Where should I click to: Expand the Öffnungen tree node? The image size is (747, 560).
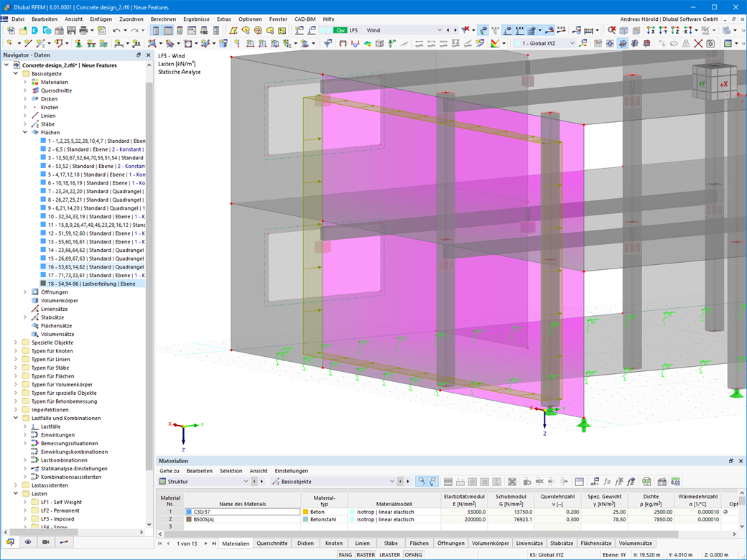click(25, 292)
